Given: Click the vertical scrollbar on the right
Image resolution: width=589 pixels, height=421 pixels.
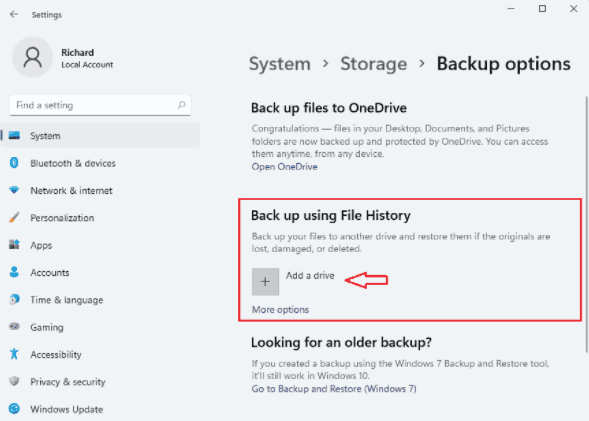Looking at the screenshot, I should click(586, 224).
